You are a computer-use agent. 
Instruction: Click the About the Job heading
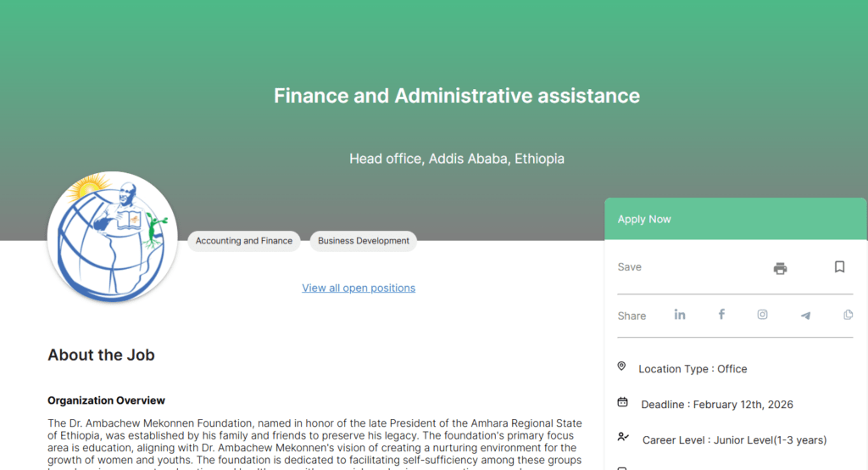coord(102,355)
